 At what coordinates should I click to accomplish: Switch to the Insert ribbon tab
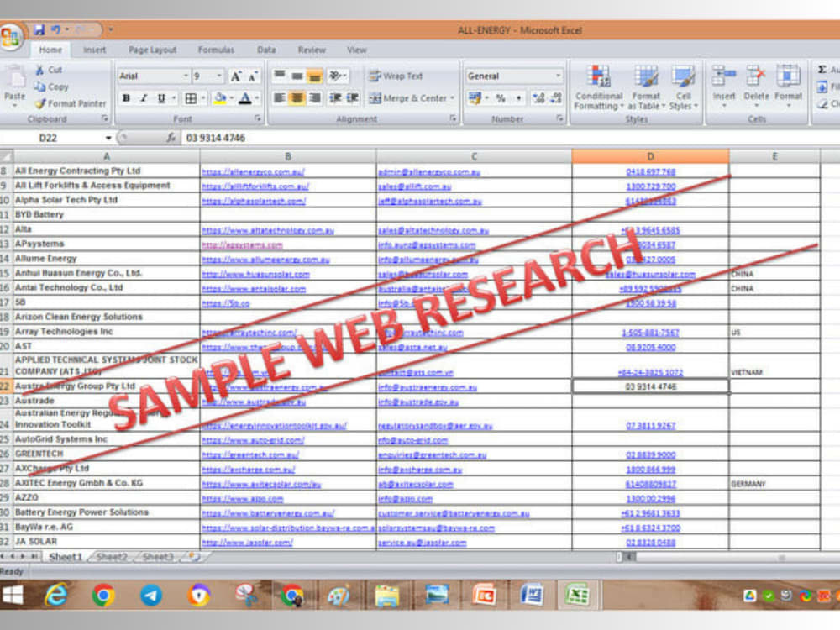coord(94,50)
